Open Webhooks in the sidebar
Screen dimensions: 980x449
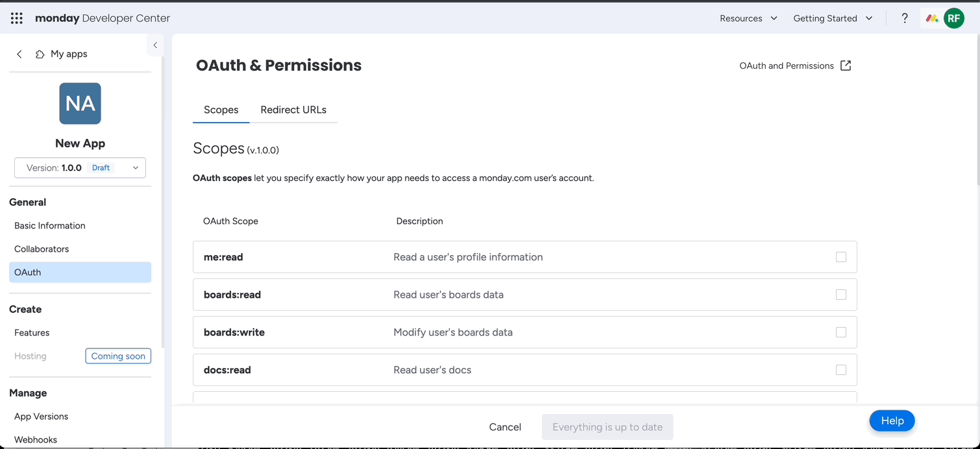pos(36,440)
